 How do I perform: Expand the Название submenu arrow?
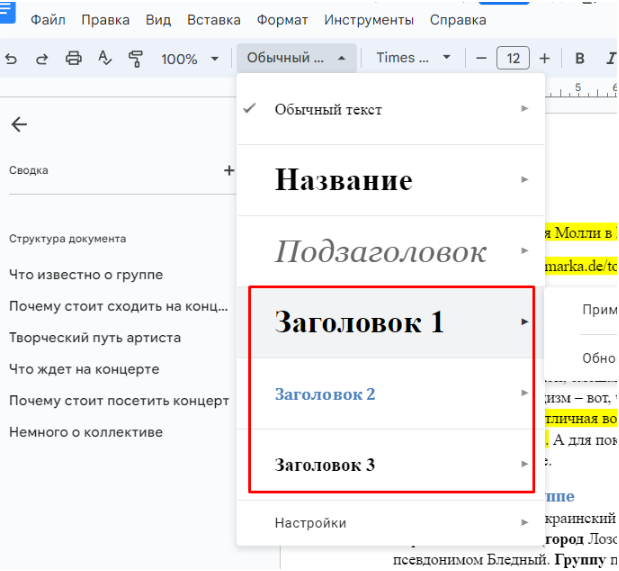[524, 180]
